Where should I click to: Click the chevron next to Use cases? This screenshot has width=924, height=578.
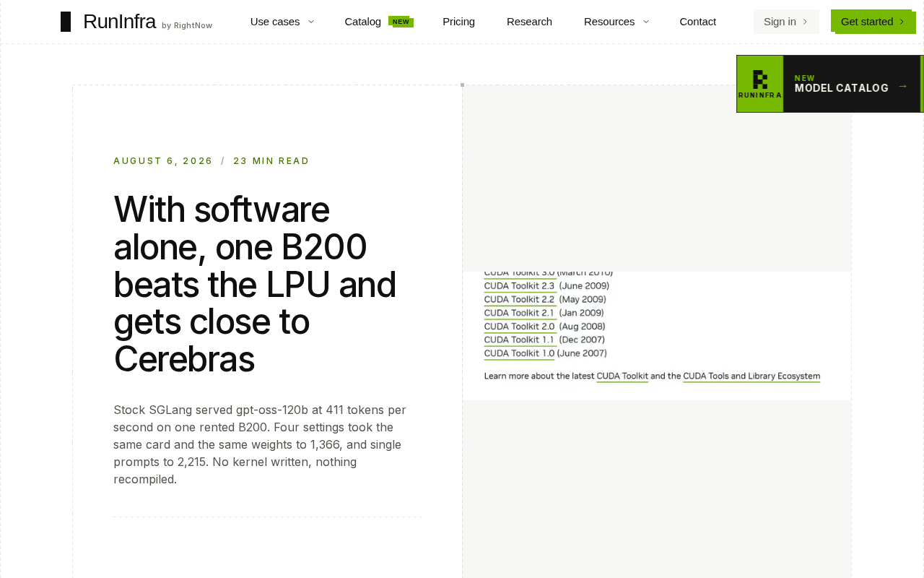point(311,22)
